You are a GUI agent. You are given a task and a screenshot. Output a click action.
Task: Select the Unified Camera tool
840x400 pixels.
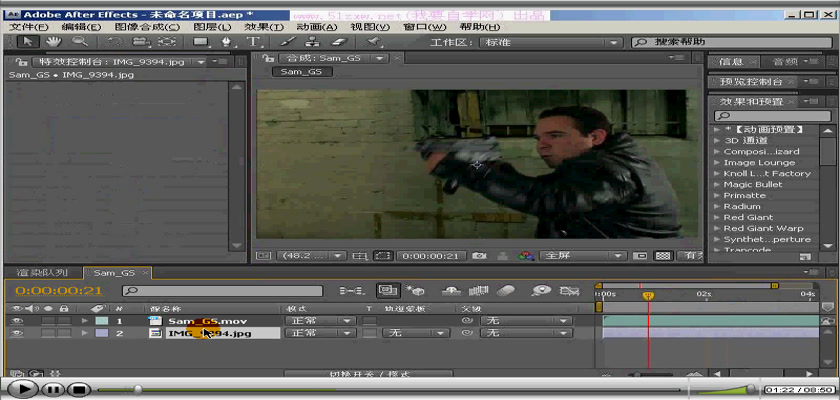point(140,42)
